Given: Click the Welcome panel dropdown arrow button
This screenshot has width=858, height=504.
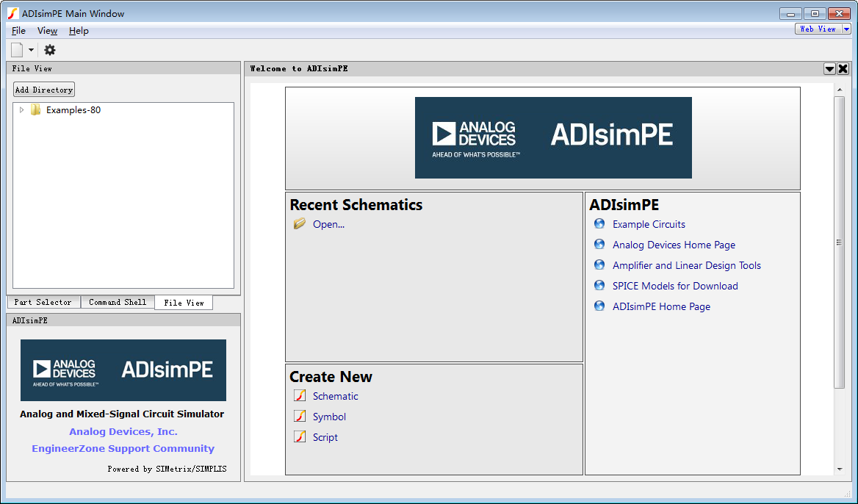Looking at the screenshot, I should pyautogui.click(x=829, y=68).
